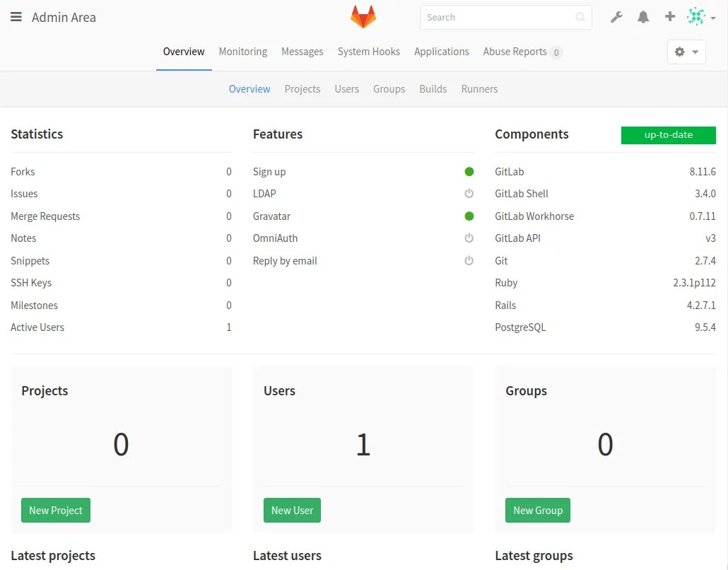Click the Gravatar enabled indicator
This screenshot has width=728, height=570.
pyautogui.click(x=469, y=216)
